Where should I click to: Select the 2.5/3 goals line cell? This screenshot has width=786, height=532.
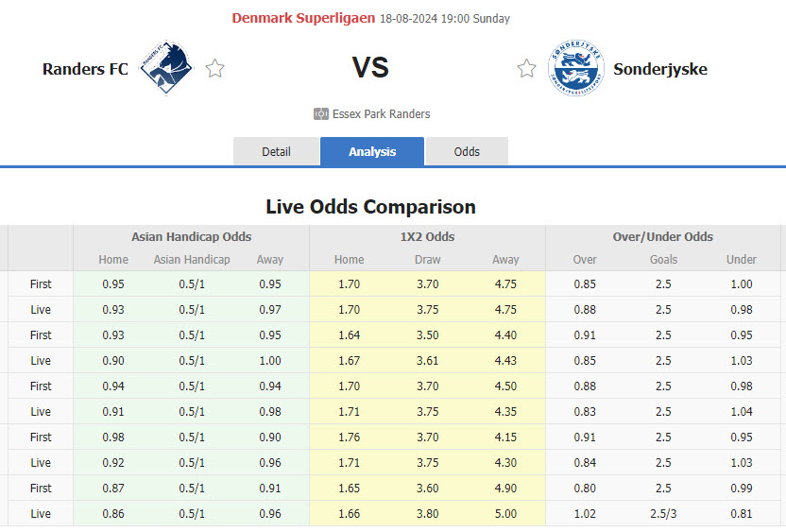(663, 514)
